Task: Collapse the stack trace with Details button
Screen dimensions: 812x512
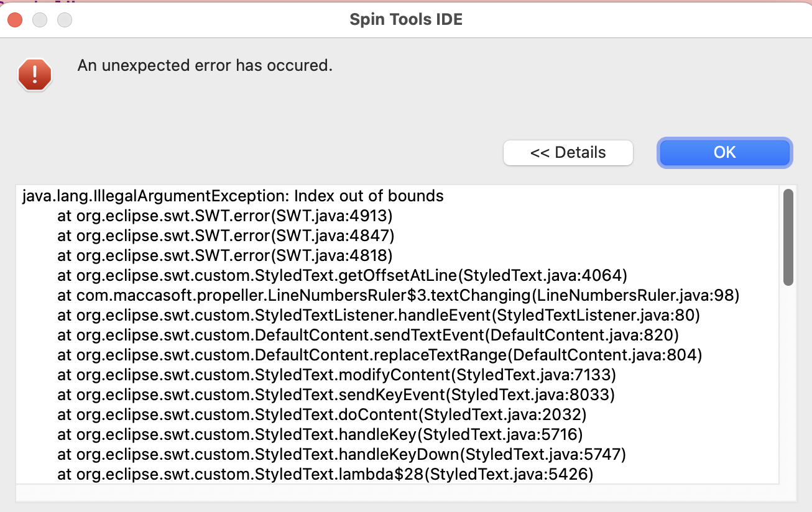Action: pos(568,152)
